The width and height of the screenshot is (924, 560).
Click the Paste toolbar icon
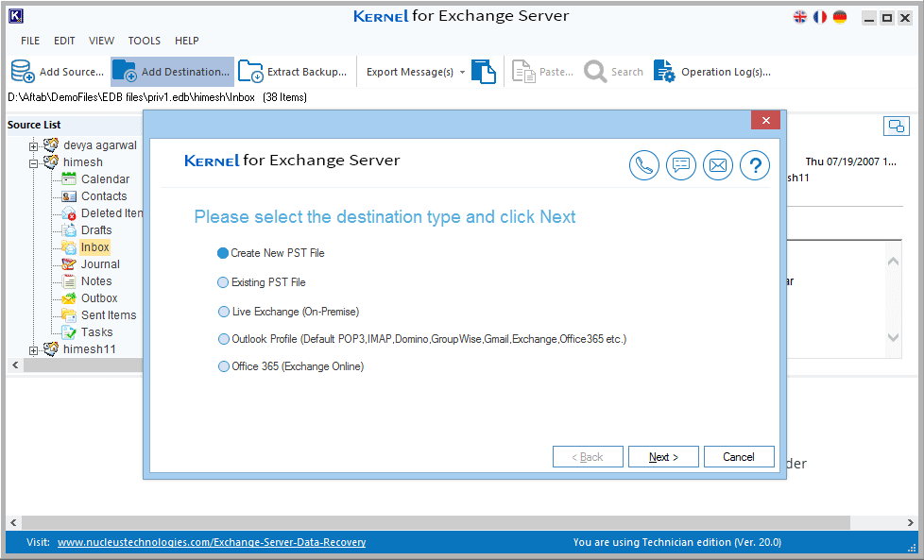523,72
